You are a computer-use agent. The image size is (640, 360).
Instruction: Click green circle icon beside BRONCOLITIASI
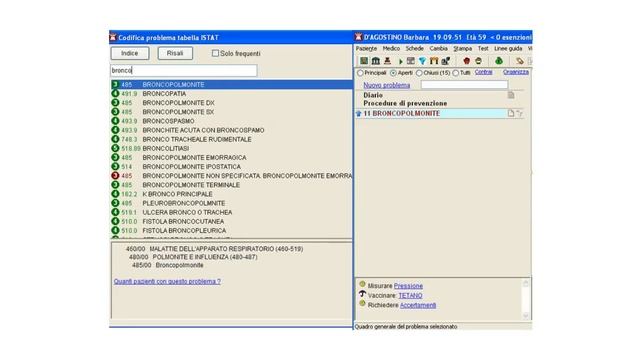tap(115, 148)
